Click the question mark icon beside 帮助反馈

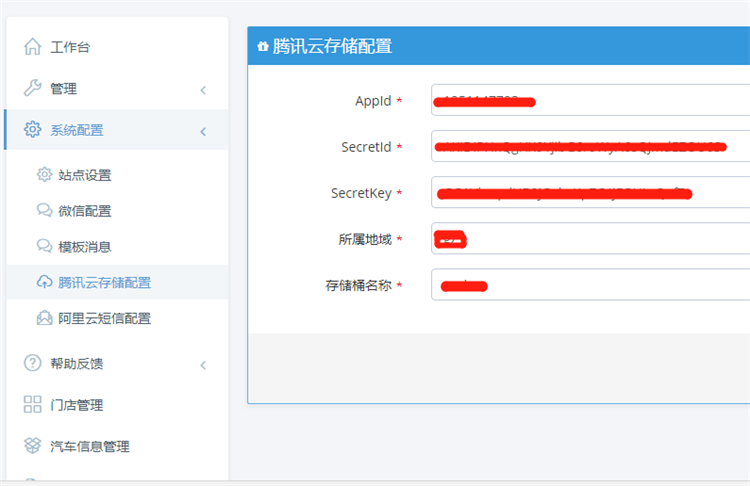tap(33, 363)
